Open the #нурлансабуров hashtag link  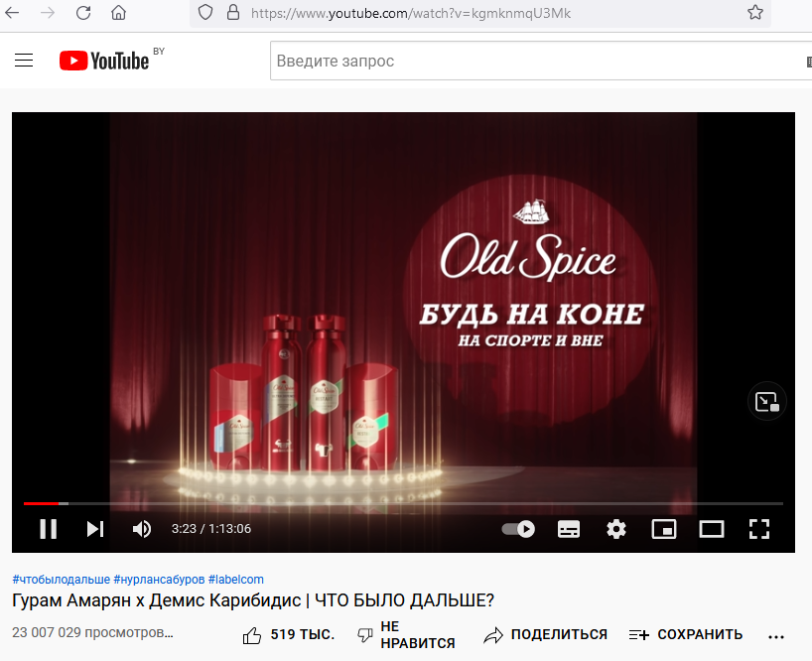pyautogui.click(x=159, y=580)
